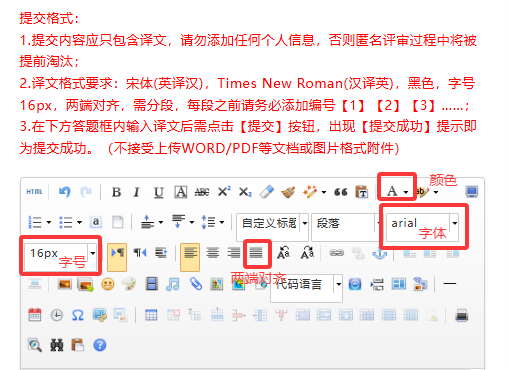Viewport: 507px width, 370px height.
Task: Enable right alignment
Action: pyautogui.click(x=234, y=253)
